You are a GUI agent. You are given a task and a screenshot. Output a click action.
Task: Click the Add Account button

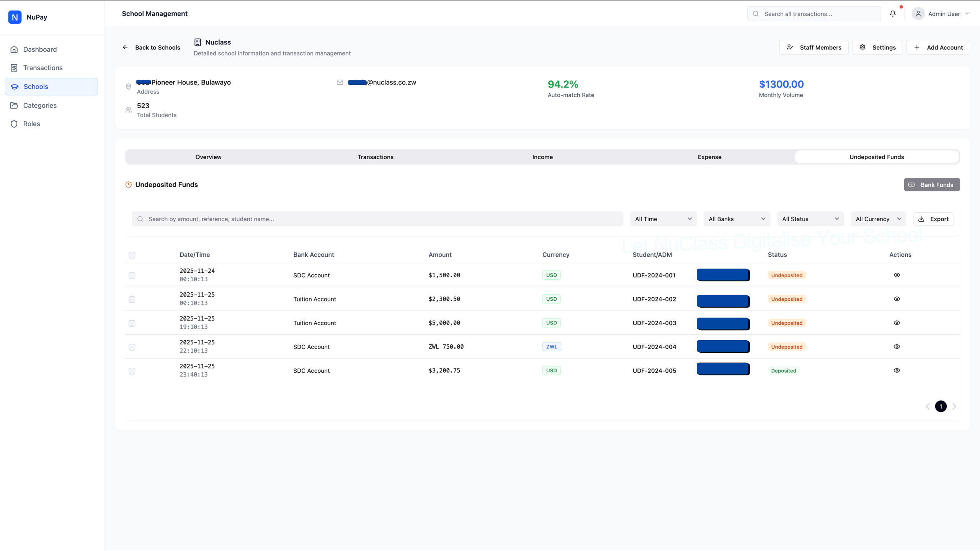938,47
